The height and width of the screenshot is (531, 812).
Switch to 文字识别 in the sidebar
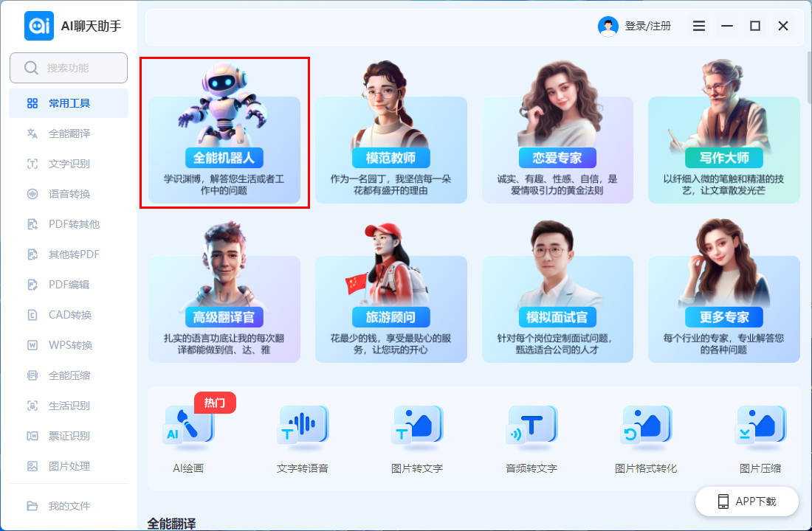[69, 164]
